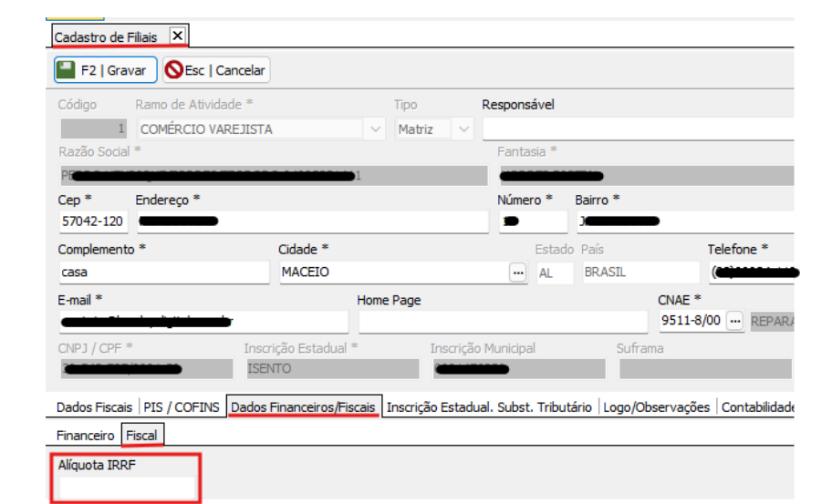Image resolution: width=832 pixels, height=504 pixels.
Task: Open CNAE lookup ellipsis button
Action: tap(735, 322)
